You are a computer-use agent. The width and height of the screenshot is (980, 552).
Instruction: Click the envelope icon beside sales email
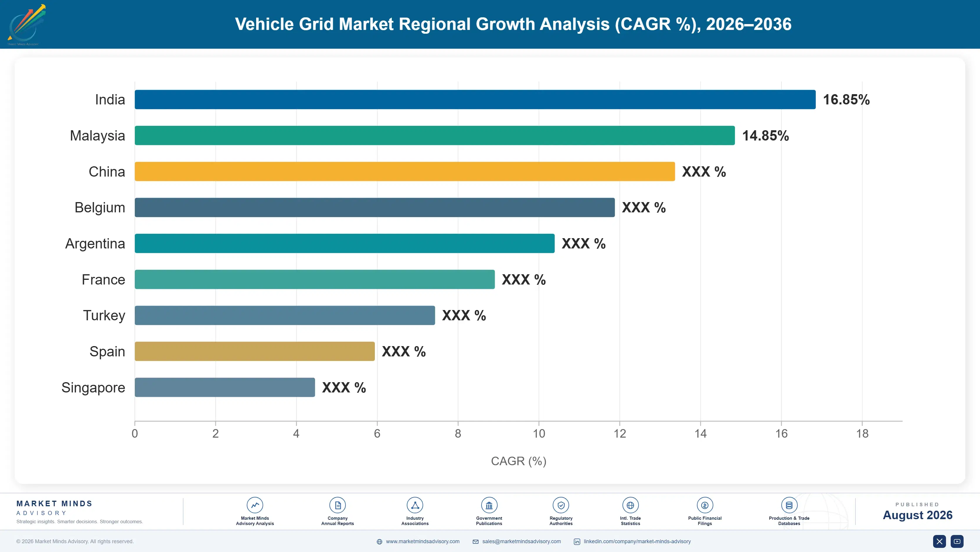(x=476, y=542)
